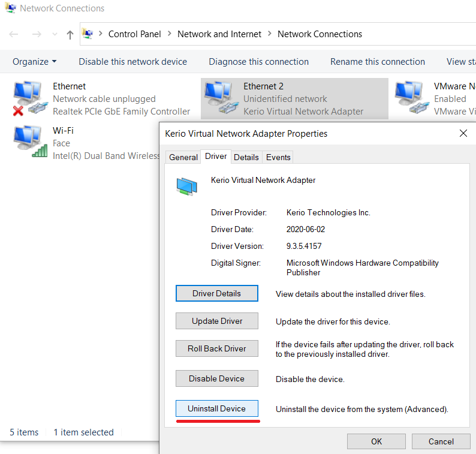Expand chevron after Control Panel in breadcrumb
Viewport: 476px width, 454px height.
coord(170,34)
